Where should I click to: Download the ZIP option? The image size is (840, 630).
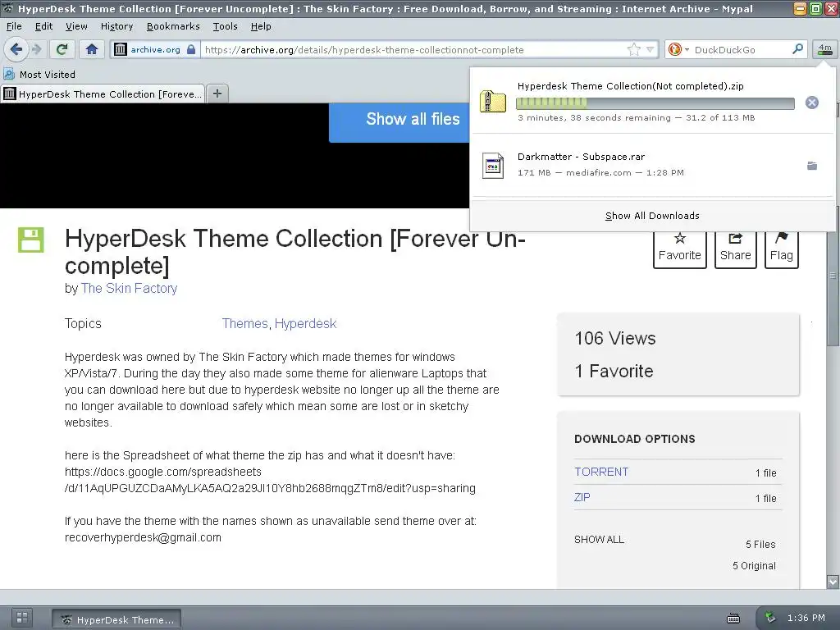(582, 497)
